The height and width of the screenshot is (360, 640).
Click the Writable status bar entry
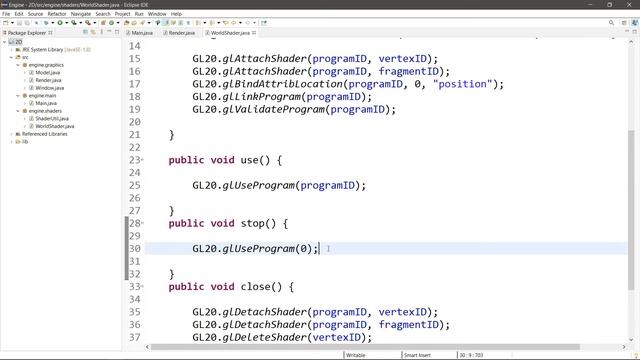(356, 355)
